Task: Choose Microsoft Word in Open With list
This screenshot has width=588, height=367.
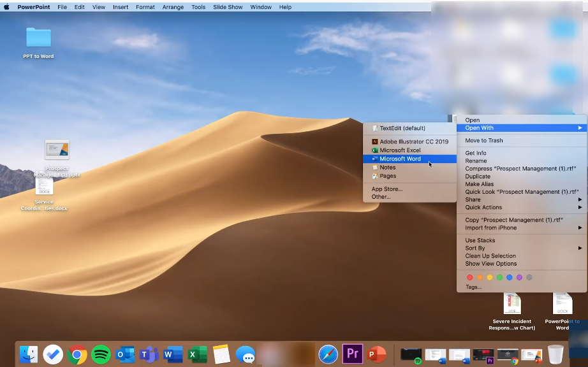Action: click(x=410, y=159)
